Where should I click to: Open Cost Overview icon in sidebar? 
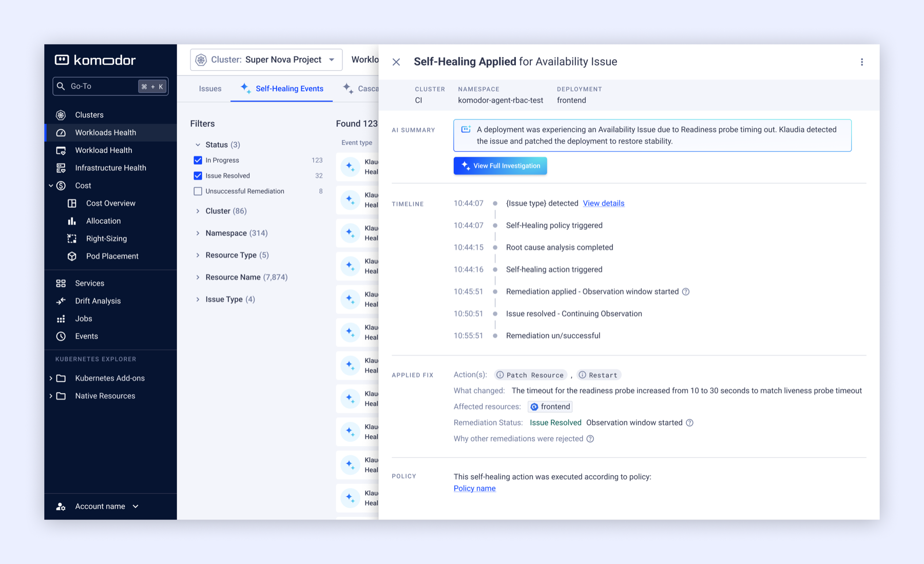point(72,203)
